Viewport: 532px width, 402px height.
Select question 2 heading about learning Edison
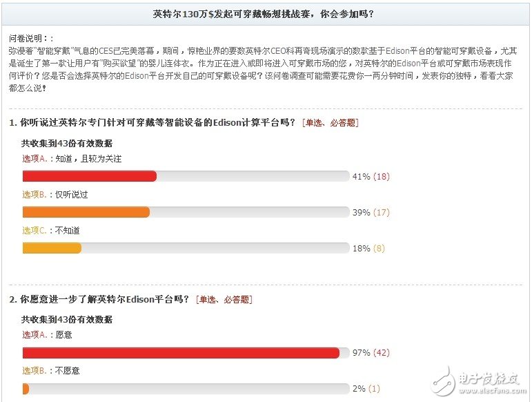[99, 300]
